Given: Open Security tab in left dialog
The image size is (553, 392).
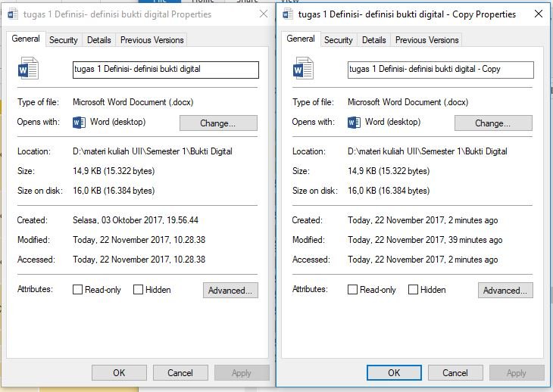Looking at the screenshot, I should (64, 40).
